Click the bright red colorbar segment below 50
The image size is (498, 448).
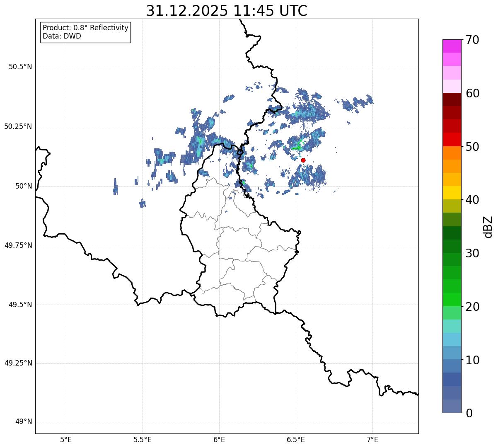click(x=452, y=140)
